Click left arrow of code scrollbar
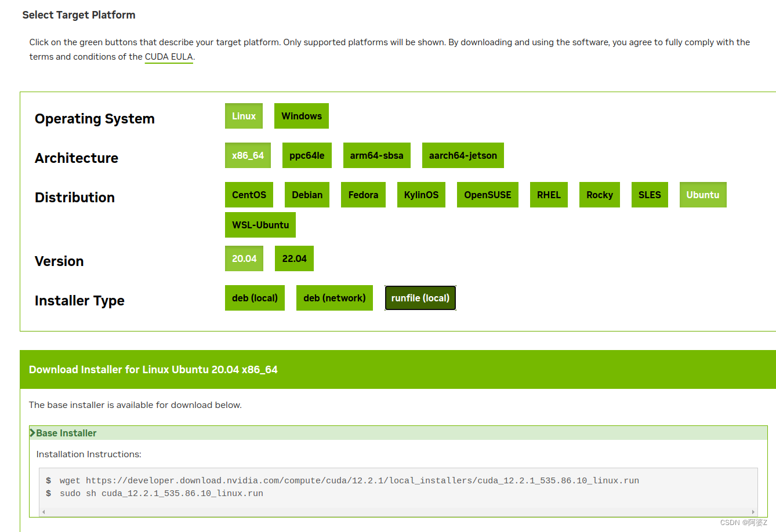Image resolution: width=776 pixels, height=532 pixels. (43, 512)
